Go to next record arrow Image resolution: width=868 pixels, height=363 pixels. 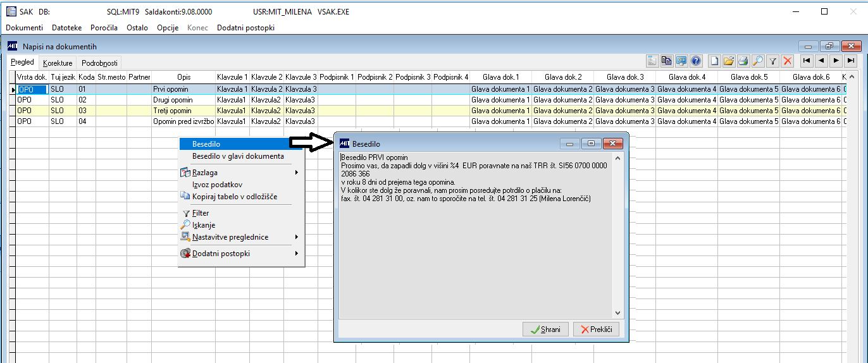(x=836, y=61)
